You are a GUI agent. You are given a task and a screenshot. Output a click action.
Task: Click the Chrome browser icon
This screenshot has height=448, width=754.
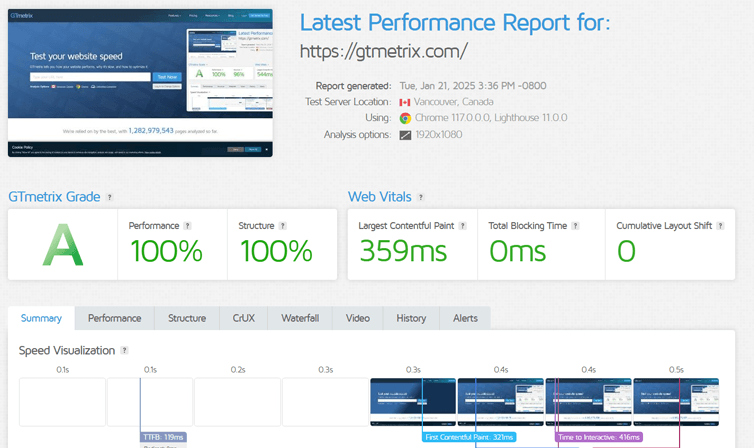click(405, 118)
